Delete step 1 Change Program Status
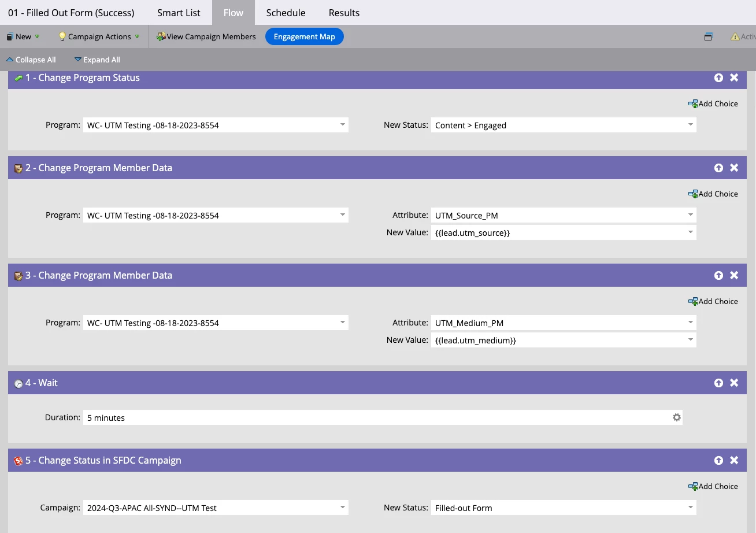Image resolution: width=756 pixels, height=533 pixels. [x=734, y=77]
